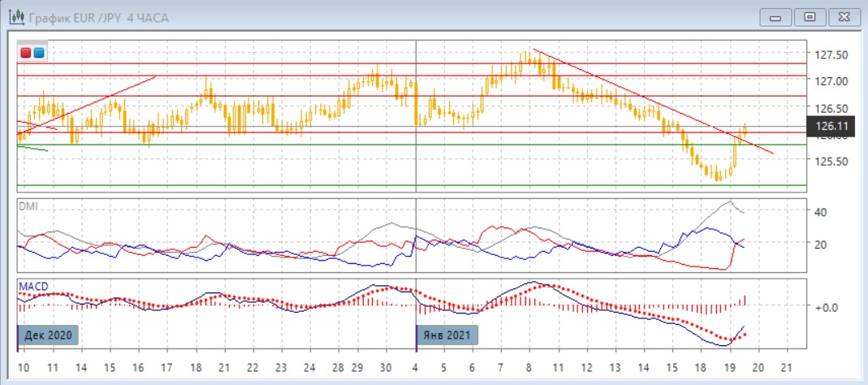Click the candlestick chart icon in title bar

[x=14, y=17]
